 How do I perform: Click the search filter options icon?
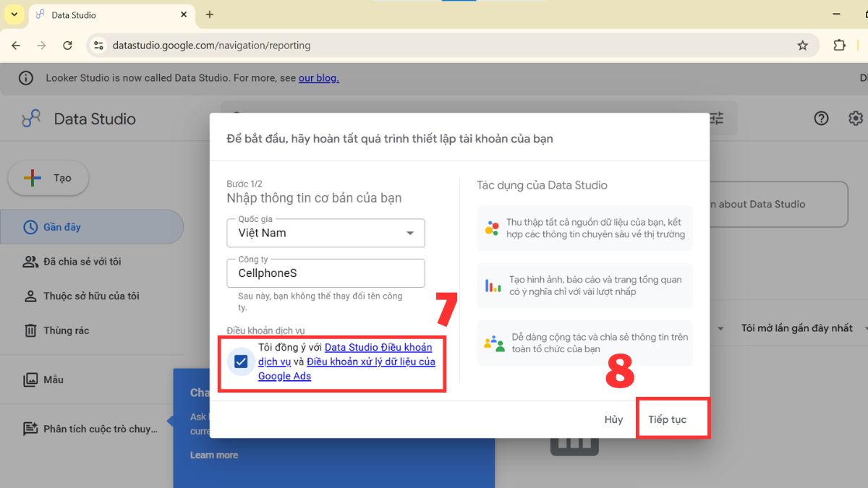[x=716, y=118]
